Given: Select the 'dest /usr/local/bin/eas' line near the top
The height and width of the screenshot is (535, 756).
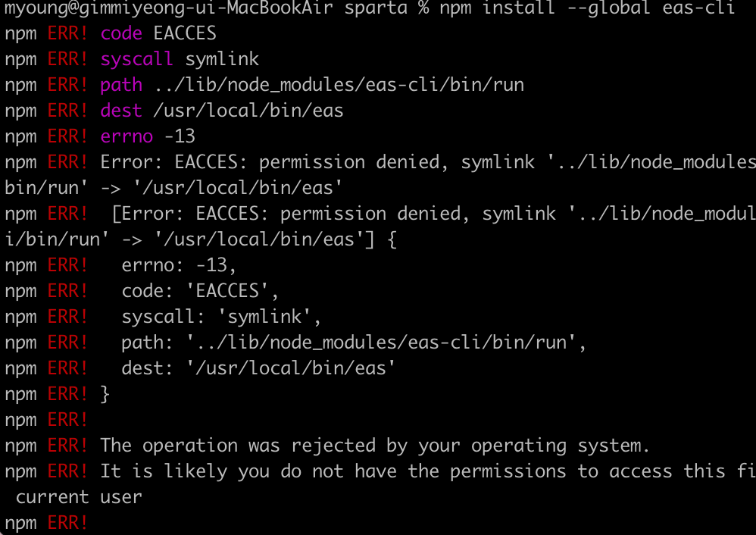Looking at the screenshot, I should 174,111.
